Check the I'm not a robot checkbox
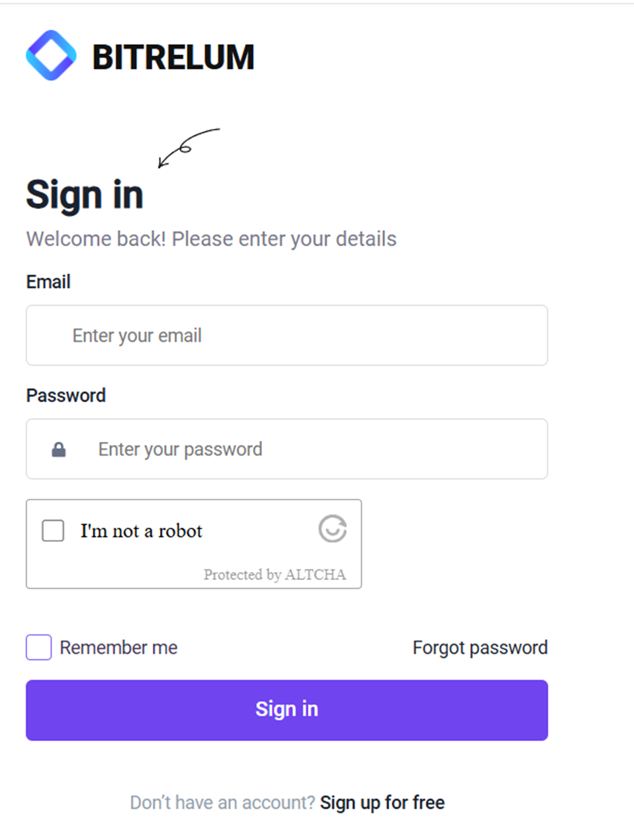 pyautogui.click(x=53, y=530)
